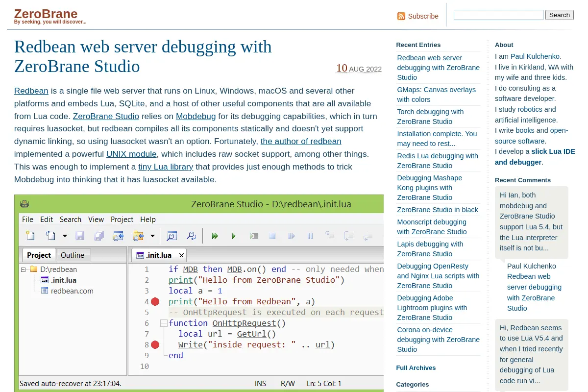Open the Help menu in ZeroBrane
This screenshot has width=588, height=392.
148,219
